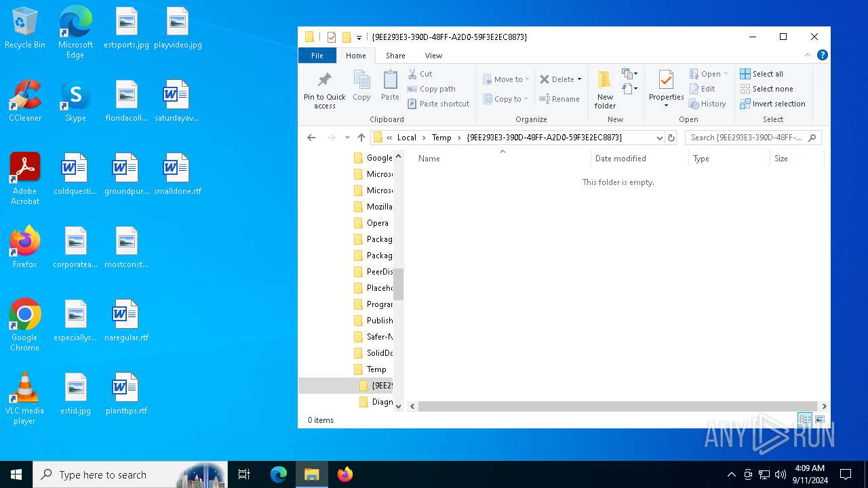Customize Quick Access Toolbar dropdown arrow
The height and width of the screenshot is (488, 868).
(359, 37)
